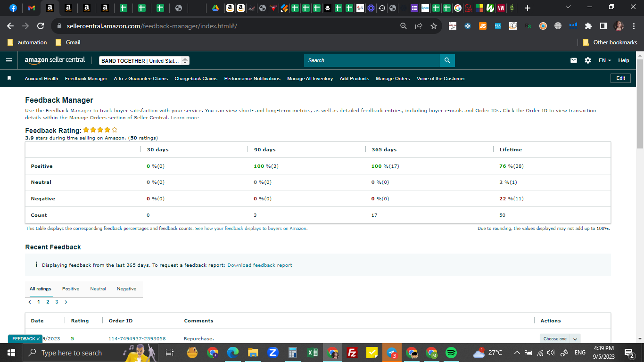Click the zoom magnifier icon in the address bar

(x=404, y=26)
